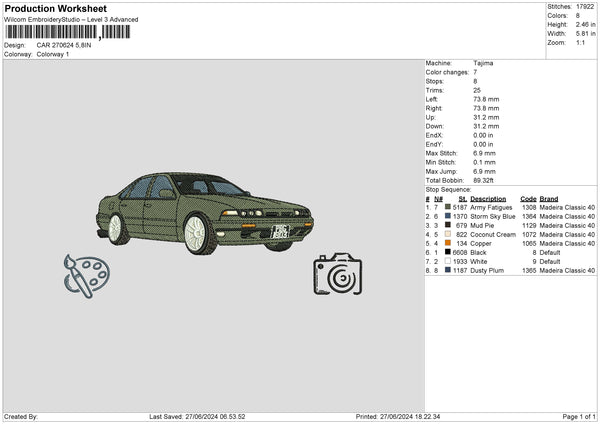The width and height of the screenshot is (600, 424).
Task: Click the Created By label
Action: click(x=21, y=416)
